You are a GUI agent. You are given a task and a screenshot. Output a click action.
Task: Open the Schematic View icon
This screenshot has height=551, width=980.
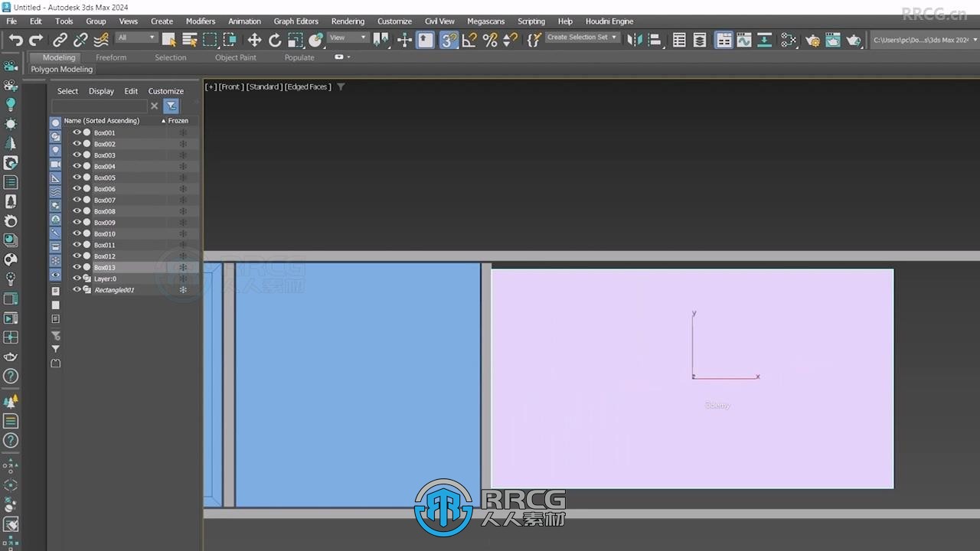click(765, 40)
